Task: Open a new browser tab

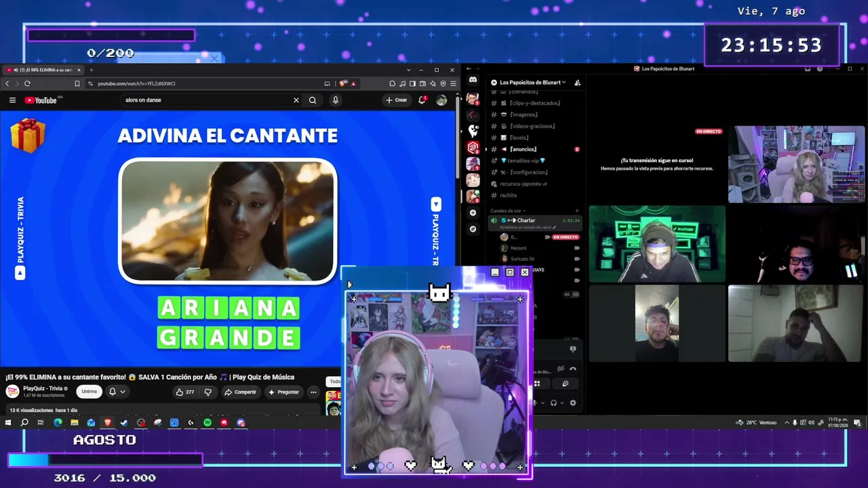Action: point(92,70)
